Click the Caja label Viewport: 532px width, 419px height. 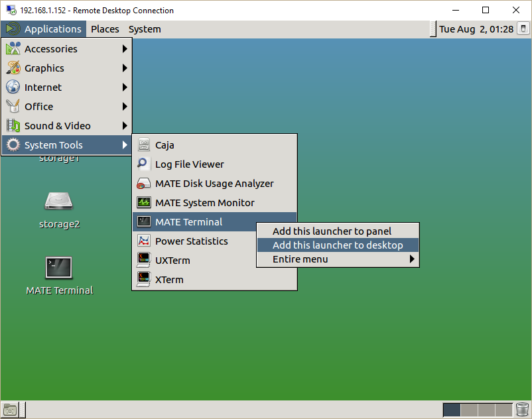(x=165, y=145)
